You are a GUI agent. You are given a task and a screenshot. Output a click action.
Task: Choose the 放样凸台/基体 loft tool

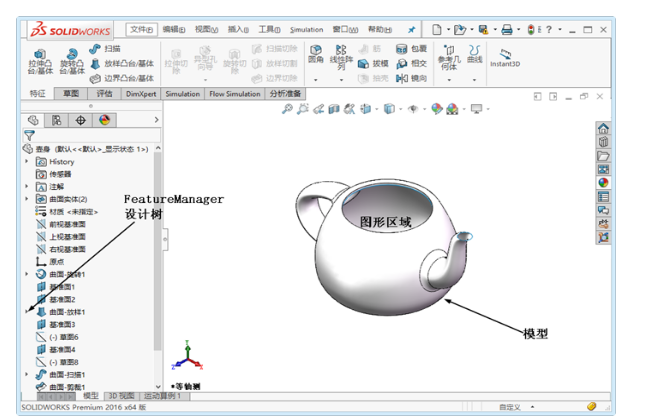coord(122,63)
